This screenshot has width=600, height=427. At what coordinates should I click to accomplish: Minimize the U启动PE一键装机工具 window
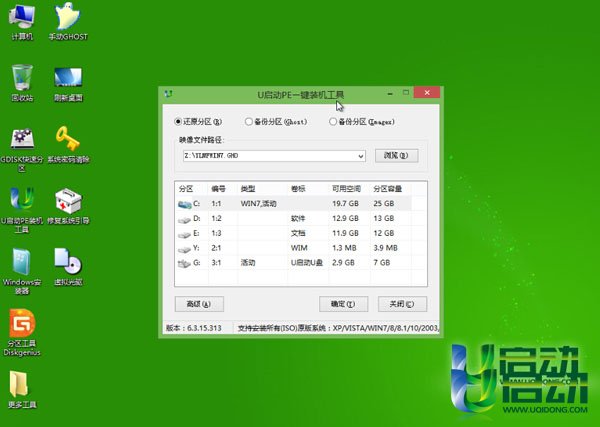[x=390, y=93]
